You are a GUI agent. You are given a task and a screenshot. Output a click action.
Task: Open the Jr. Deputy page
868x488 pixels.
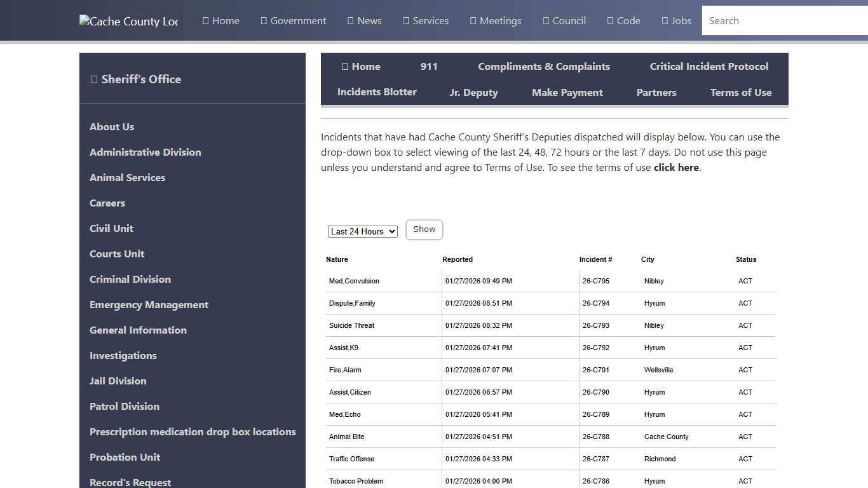[473, 93]
